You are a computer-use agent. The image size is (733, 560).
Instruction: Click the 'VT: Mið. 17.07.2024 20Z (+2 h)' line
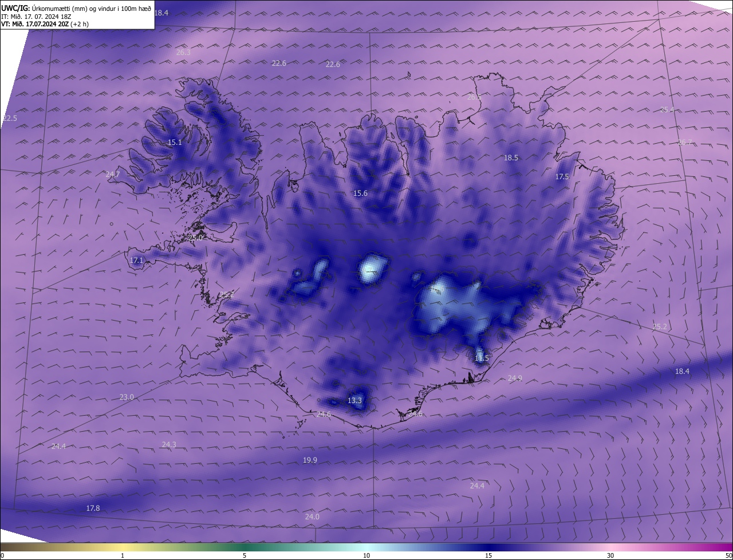(44, 24)
